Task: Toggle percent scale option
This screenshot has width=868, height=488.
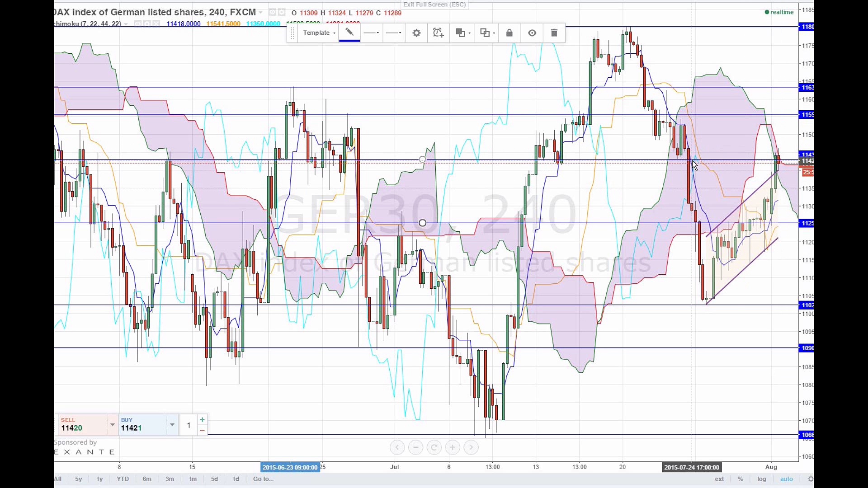Action: click(x=740, y=479)
